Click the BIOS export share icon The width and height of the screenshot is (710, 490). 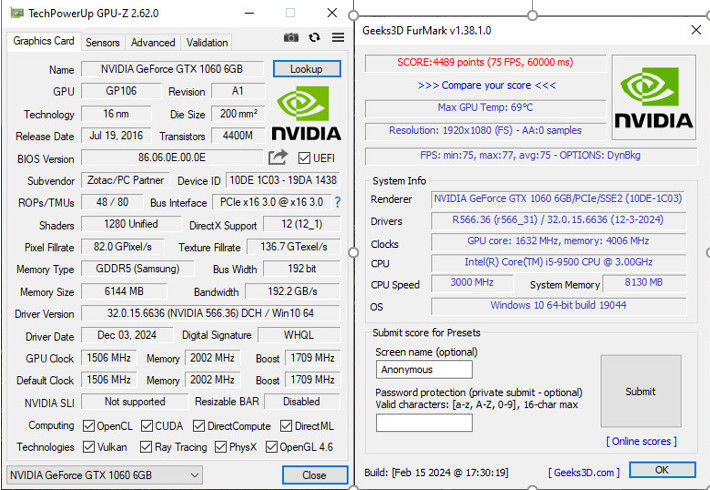coord(278,158)
